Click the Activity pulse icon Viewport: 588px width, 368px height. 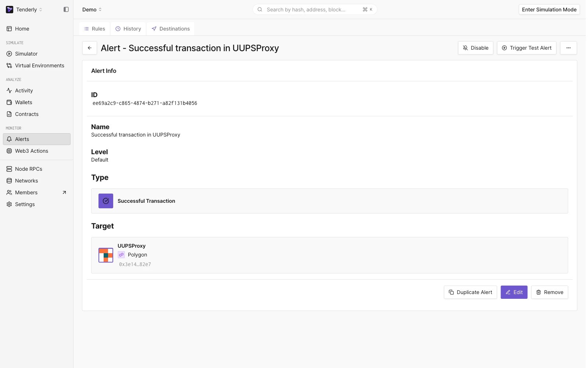tap(9, 91)
